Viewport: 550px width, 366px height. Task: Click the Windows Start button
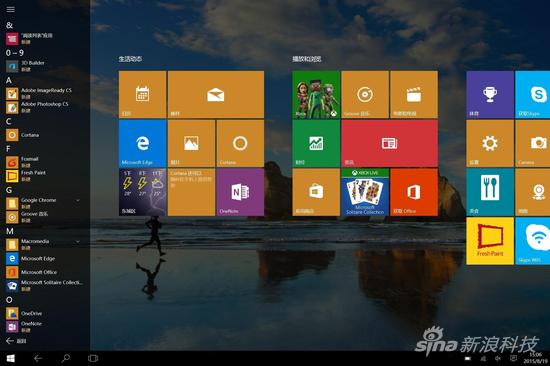click(11, 358)
